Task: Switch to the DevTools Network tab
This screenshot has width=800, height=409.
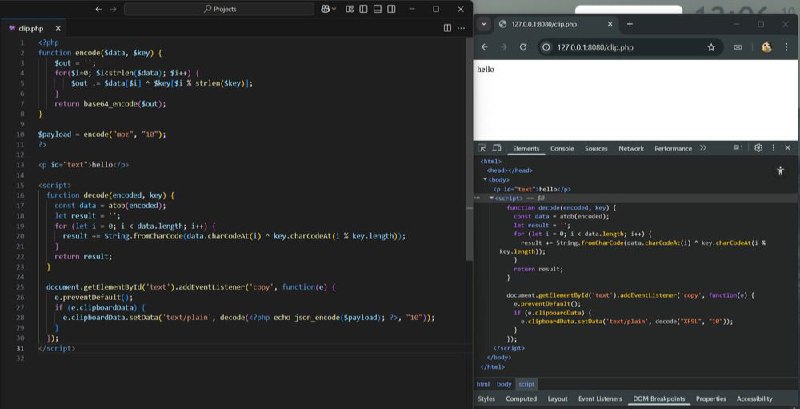Action: 631,148
